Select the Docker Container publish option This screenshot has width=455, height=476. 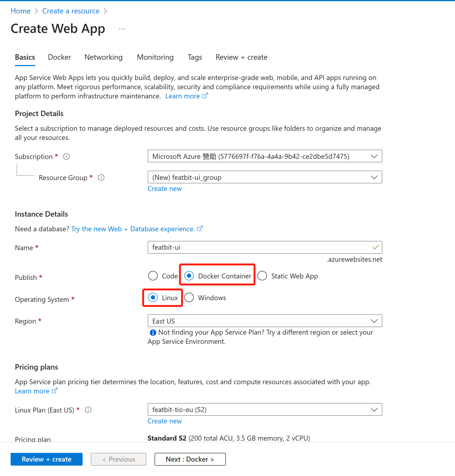coord(218,276)
